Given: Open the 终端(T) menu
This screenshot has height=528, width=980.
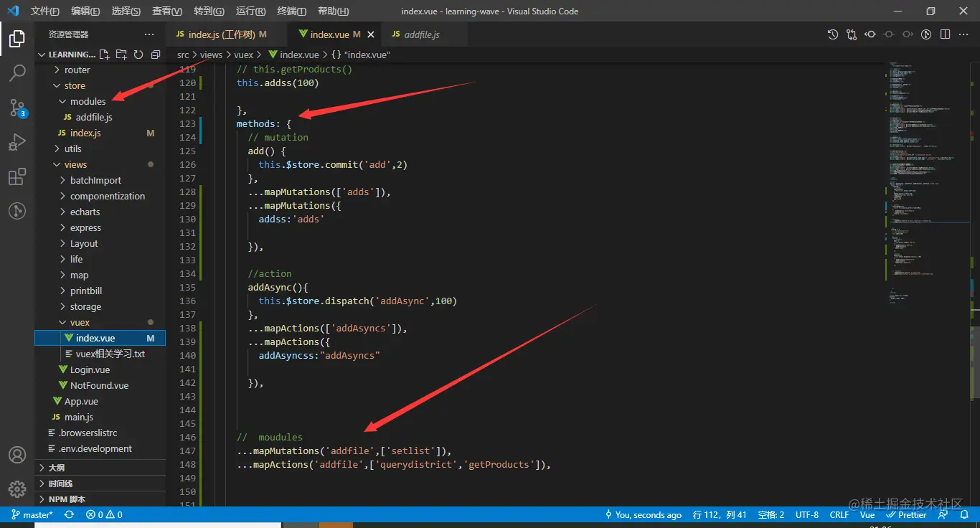Looking at the screenshot, I should click(292, 11).
